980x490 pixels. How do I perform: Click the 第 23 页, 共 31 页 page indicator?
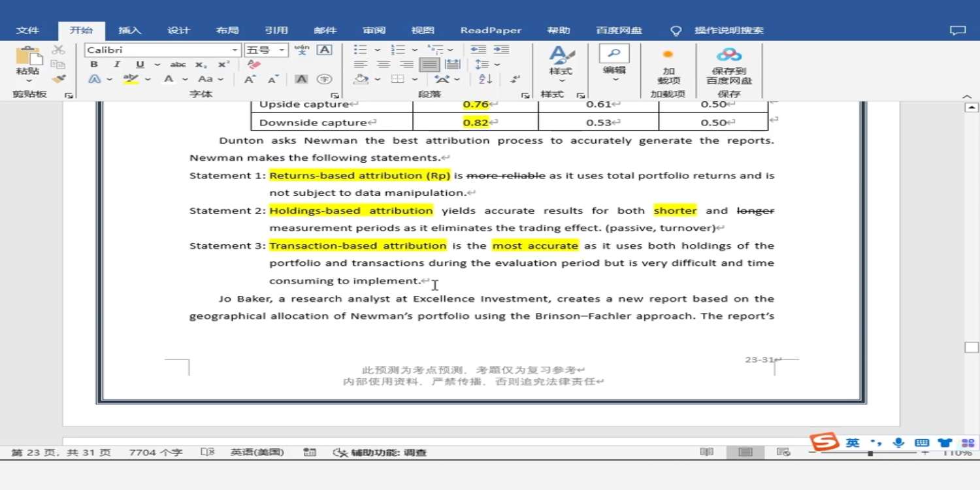[x=61, y=452]
